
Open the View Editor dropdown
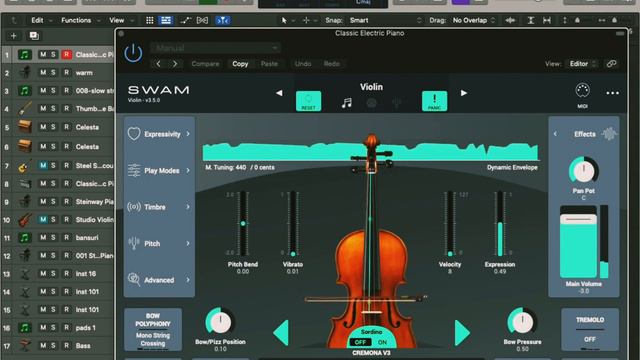[x=582, y=64]
